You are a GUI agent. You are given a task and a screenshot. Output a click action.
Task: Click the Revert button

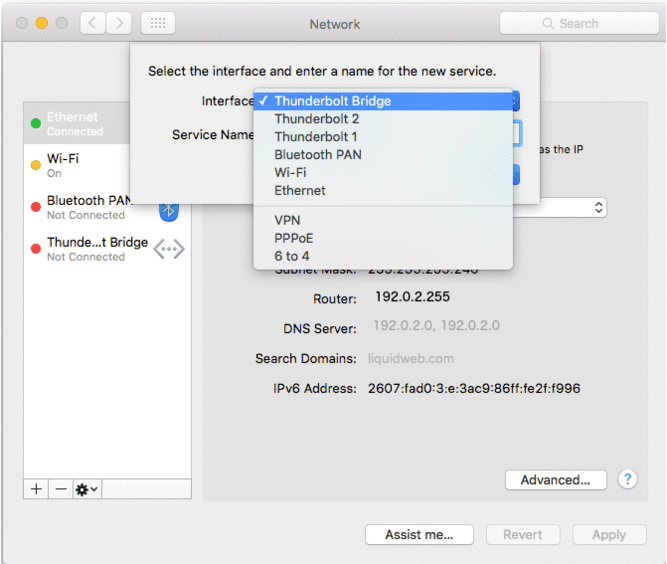(x=523, y=534)
